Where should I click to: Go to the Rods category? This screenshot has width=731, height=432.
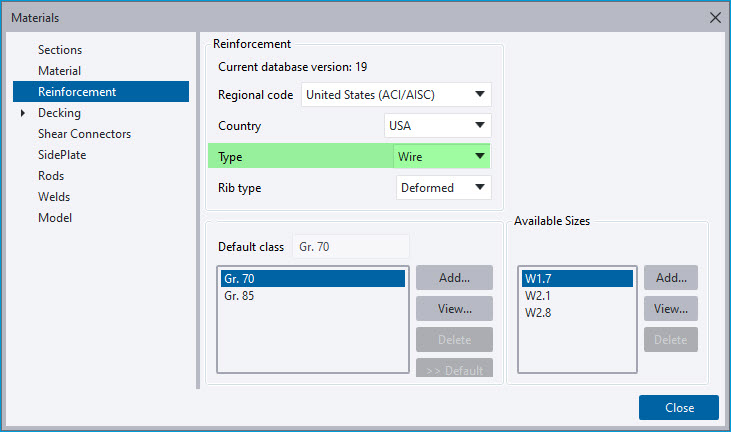[x=51, y=176]
